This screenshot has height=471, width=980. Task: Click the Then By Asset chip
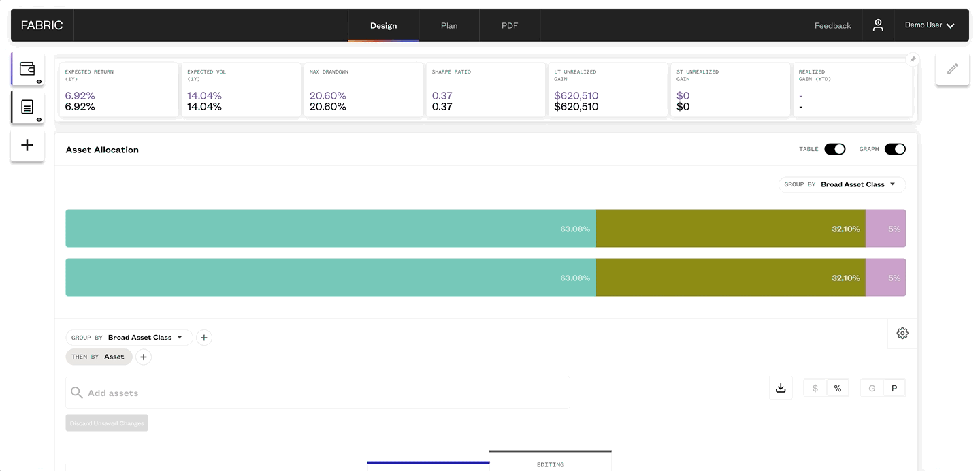[99, 357]
